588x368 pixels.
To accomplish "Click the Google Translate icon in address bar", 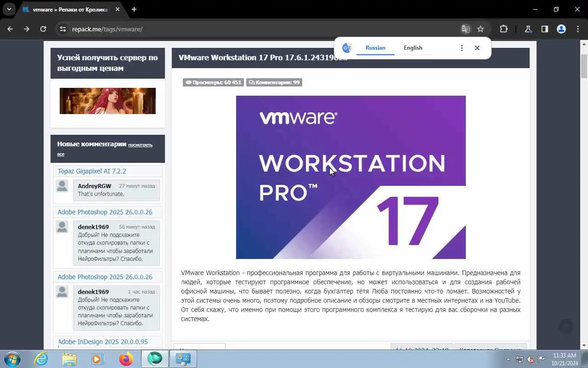I will coord(466,29).
